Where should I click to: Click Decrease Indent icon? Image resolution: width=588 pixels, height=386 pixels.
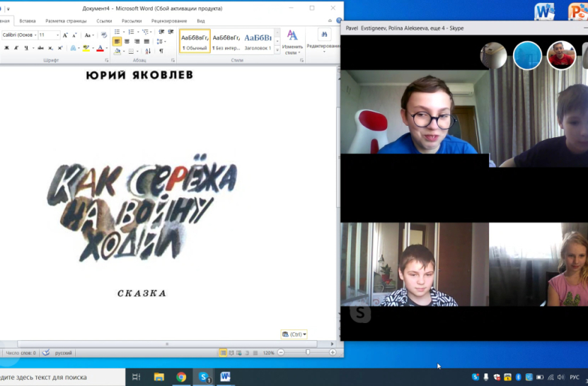161,32
